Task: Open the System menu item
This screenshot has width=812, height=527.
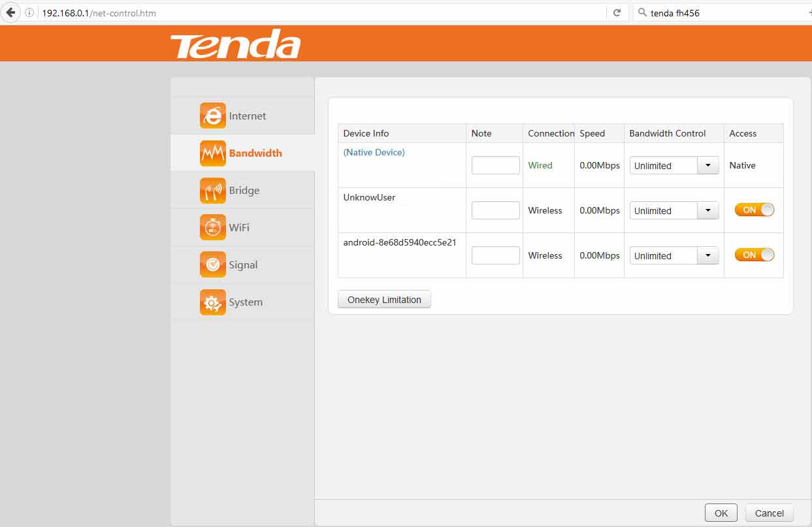Action: pyautogui.click(x=242, y=302)
